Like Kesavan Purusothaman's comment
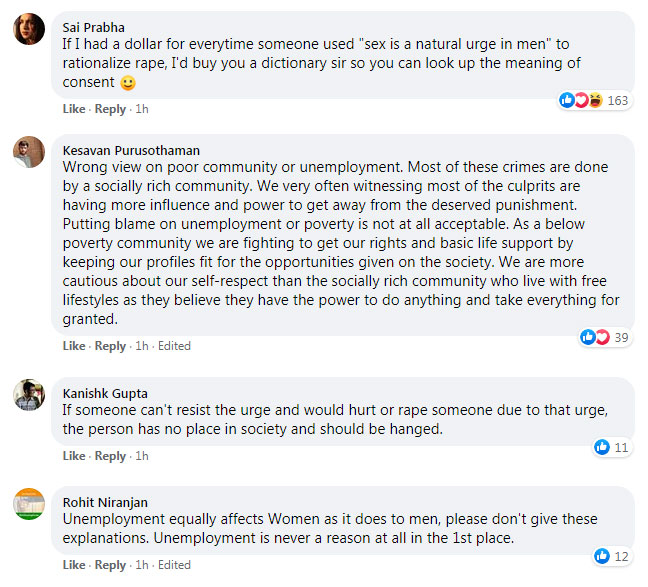648x587 pixels. point(74,346)
